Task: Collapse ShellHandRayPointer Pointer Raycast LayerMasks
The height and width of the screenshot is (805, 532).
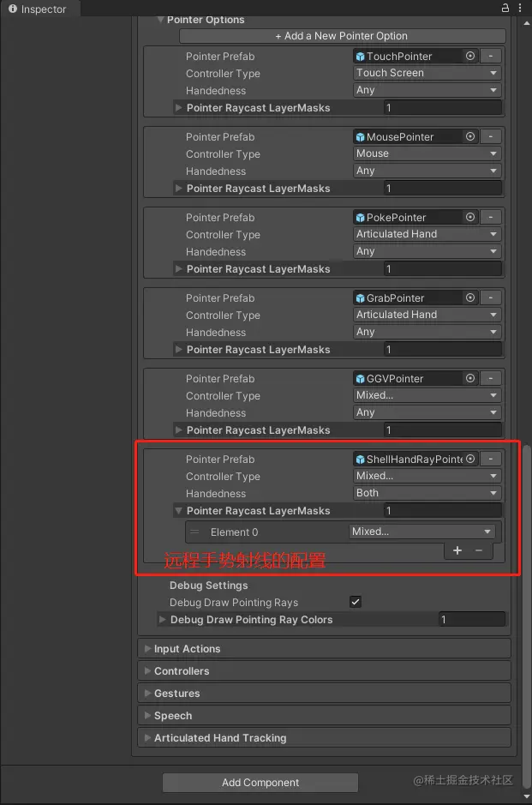Action: pos(178,510)
